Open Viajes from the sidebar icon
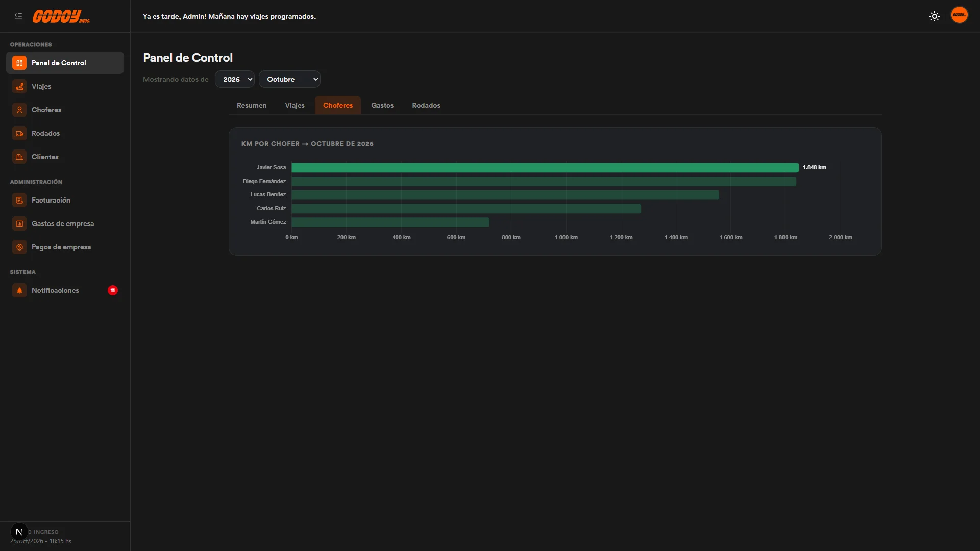The image size is (980, 551). 19,86
